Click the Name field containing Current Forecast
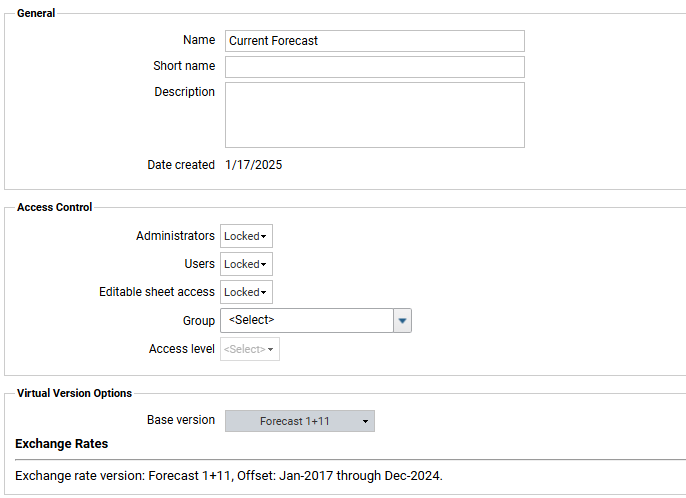This screenshot has height=498, width=686. pos(375,41)
